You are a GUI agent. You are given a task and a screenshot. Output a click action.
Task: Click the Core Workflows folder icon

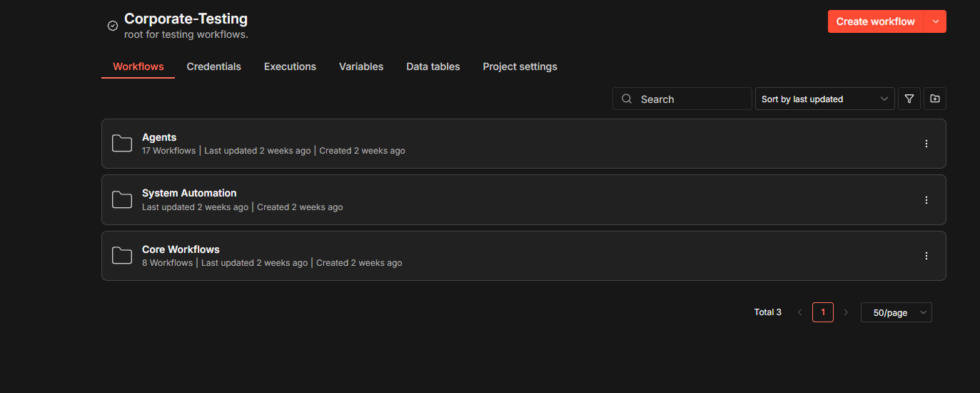pyautogui.click(x=122, y=256)
